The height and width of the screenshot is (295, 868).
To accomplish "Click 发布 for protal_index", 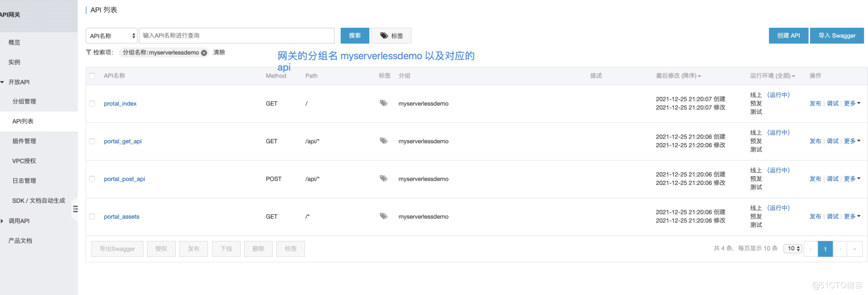I will click(x=815, y=103).
